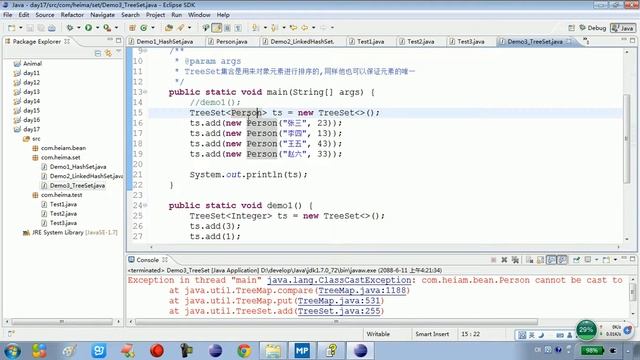Toggle Show Whitespace Characters icon
This screenshot has height=360, width=640.
pos(238,28)
